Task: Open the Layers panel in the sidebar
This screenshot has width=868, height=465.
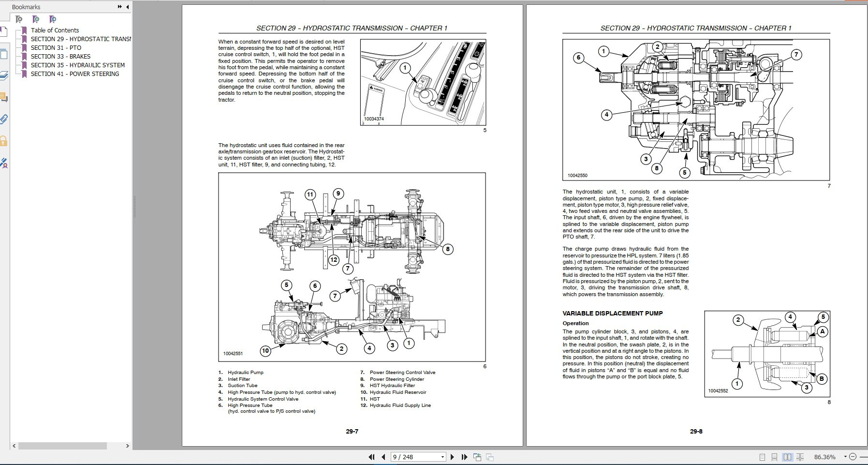Action: pos(5,75)
